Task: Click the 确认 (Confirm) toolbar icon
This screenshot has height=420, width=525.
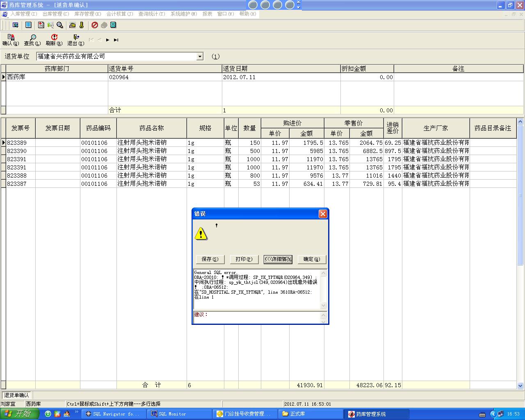Action: click(x=11, y=40)
